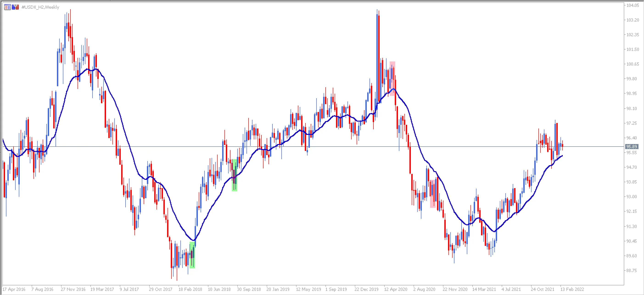Screen dimensions: 644x295
Task: Click the 101.50 price scale label
Action: [633, 50]
